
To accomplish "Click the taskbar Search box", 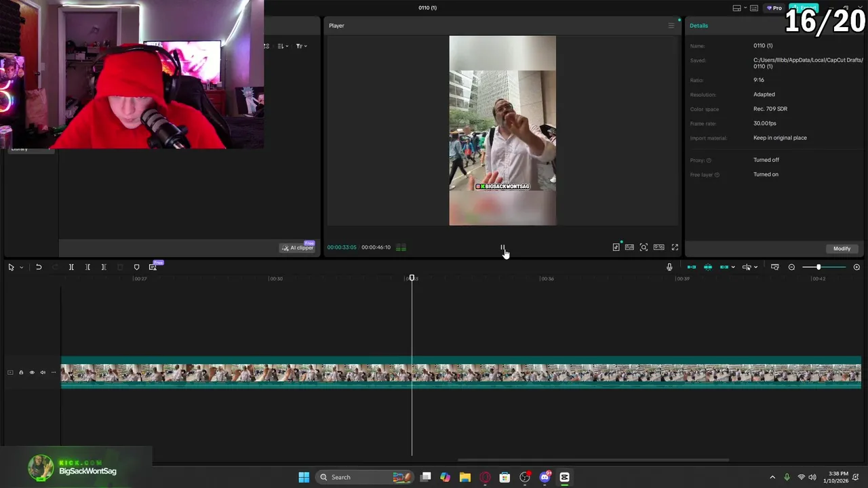I will tap(365, 477).
